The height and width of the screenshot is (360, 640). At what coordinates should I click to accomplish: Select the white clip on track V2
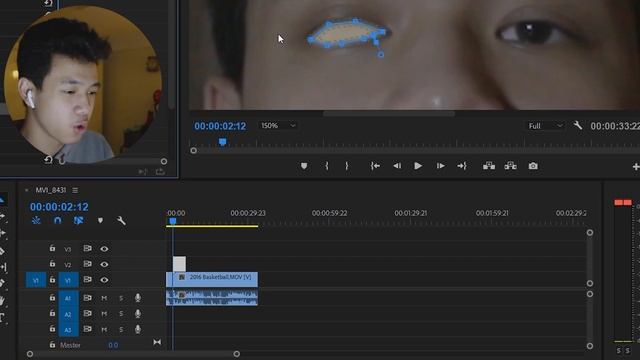point(179,264)
